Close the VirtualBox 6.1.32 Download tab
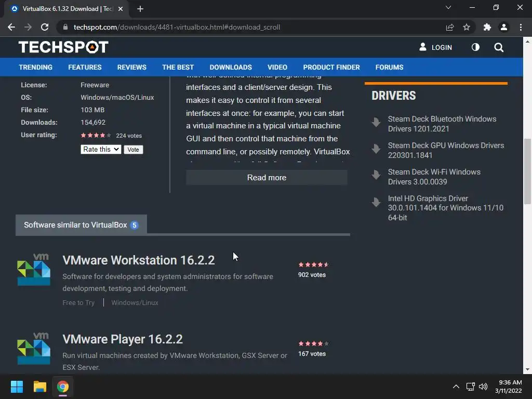 coord(121,9)
